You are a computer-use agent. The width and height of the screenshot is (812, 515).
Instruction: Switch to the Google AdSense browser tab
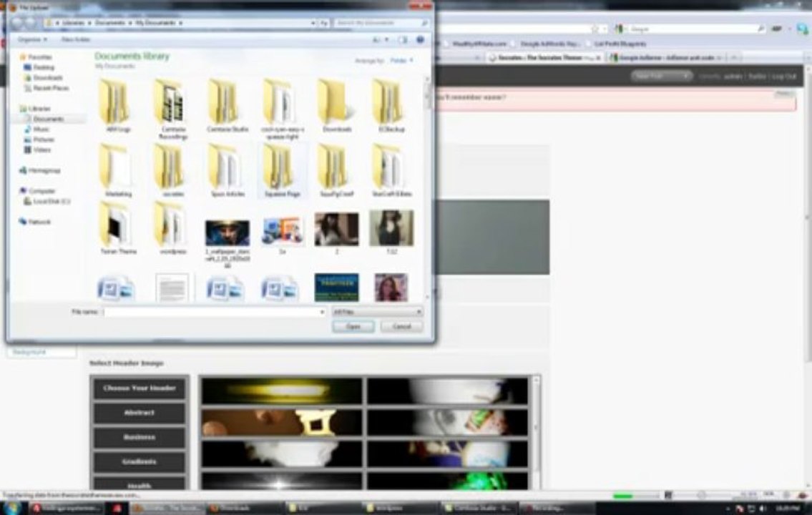(x=667, y=57)
